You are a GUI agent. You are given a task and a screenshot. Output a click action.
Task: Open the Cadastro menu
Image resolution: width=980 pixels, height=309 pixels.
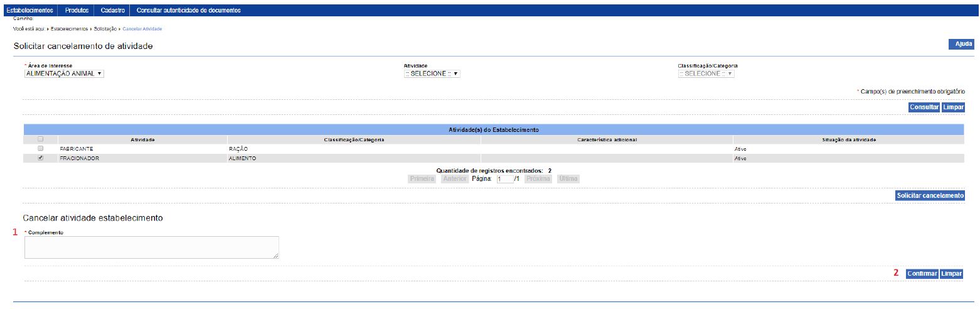click(113, 11)
